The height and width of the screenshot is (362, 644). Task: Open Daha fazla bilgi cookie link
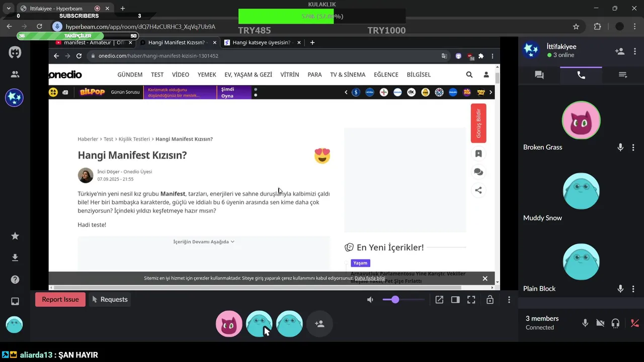[370, 278]
